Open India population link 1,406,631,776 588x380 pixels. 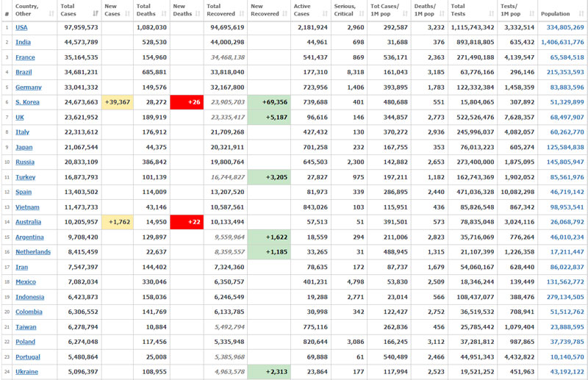[x=562, y=43]
